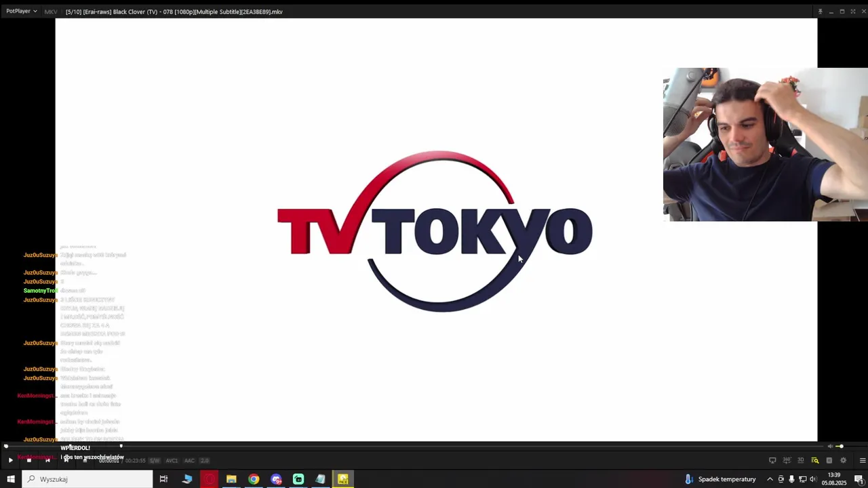Open the Windows notification center
The height and width of the screenshot is (488, 868).
click(859, 479)
